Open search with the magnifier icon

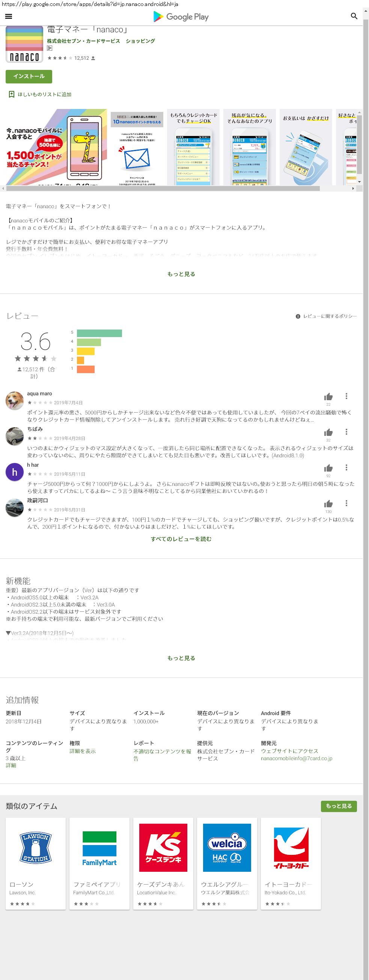tap(354, 16)
